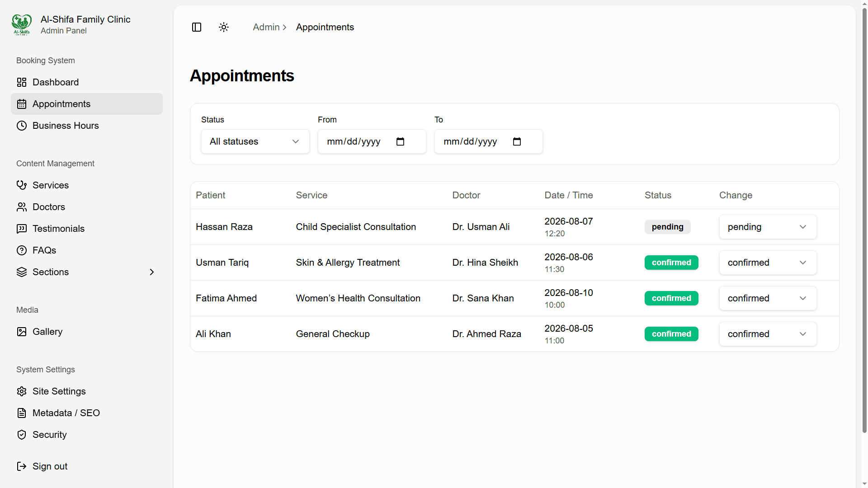Click the Security shield icon

click(x=22, y=435)
